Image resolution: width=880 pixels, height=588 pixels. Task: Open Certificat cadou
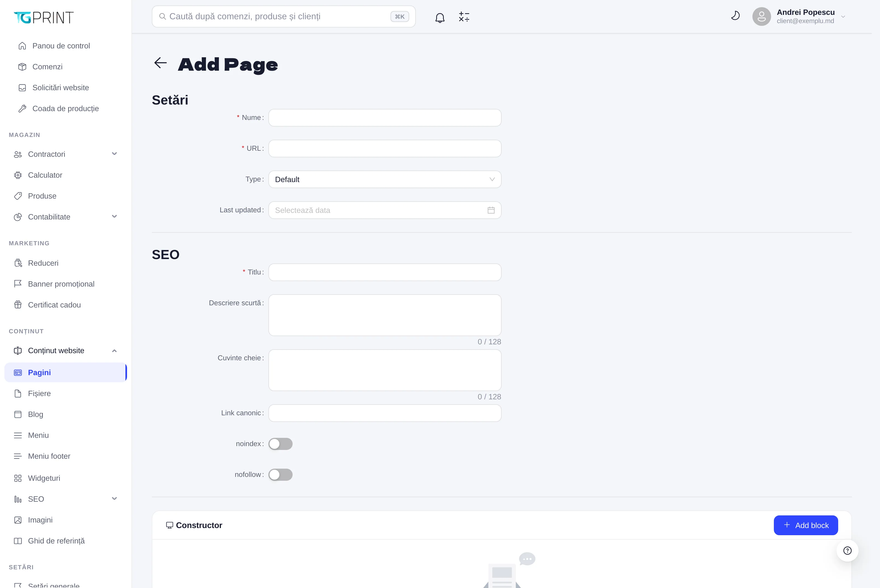coord(66,305)
